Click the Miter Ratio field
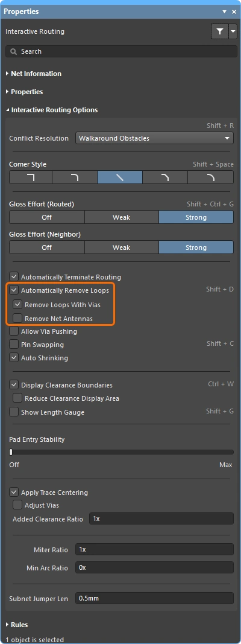 pos(154,549)
